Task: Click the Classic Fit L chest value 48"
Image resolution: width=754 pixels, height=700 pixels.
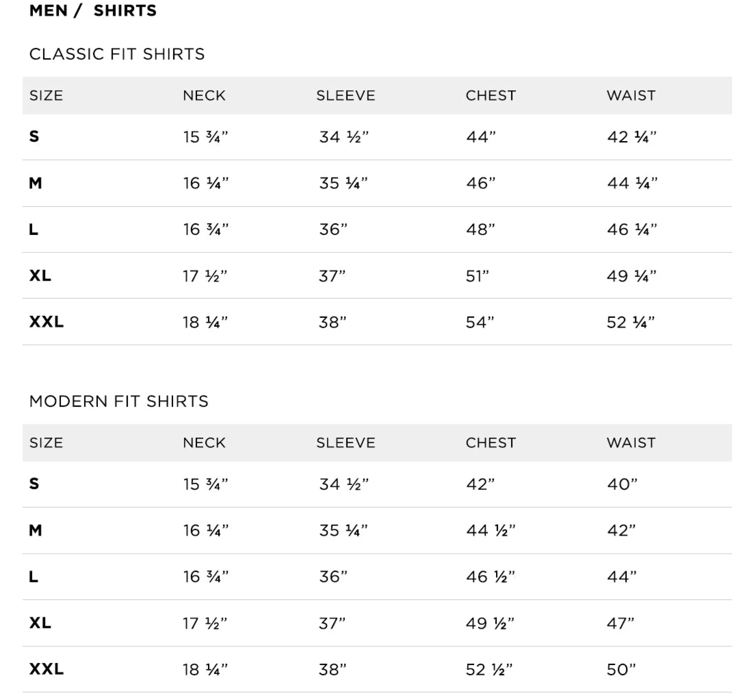Action: click(480, 230)
